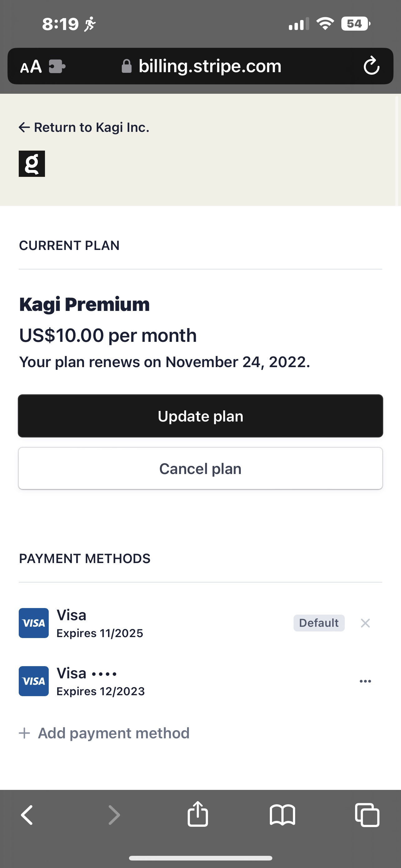Tap the Visa logo expiring 12/2023
This screenshot has height=868, width=401.
(x=34, y=681)
